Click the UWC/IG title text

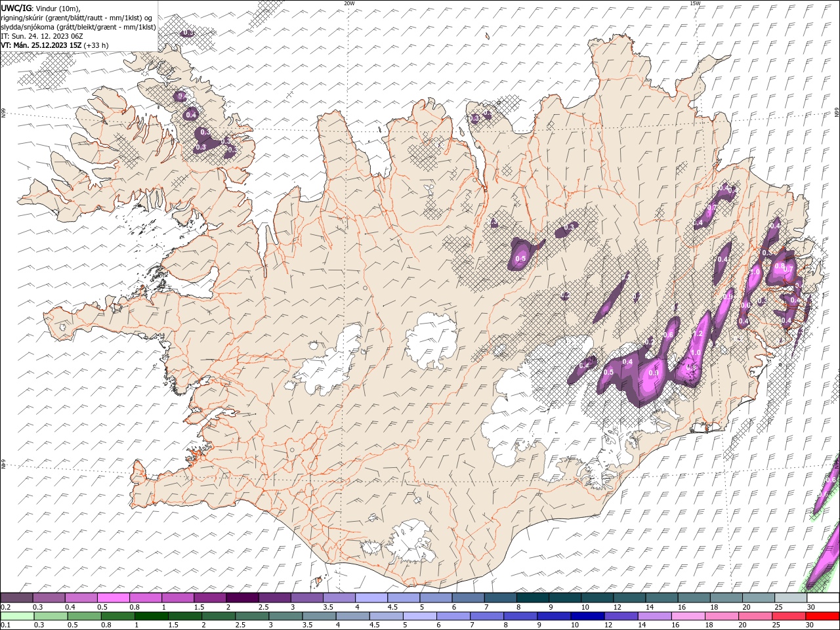(x=16, y=8)
